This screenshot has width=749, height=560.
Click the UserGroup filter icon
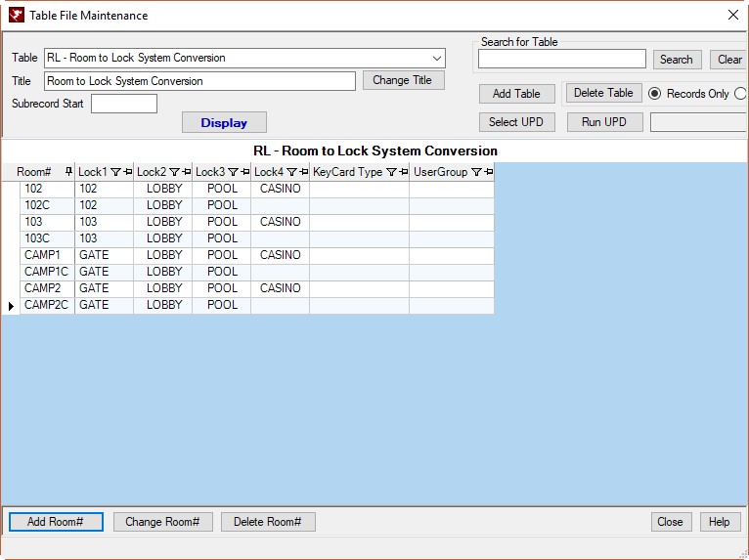[476, 172]
